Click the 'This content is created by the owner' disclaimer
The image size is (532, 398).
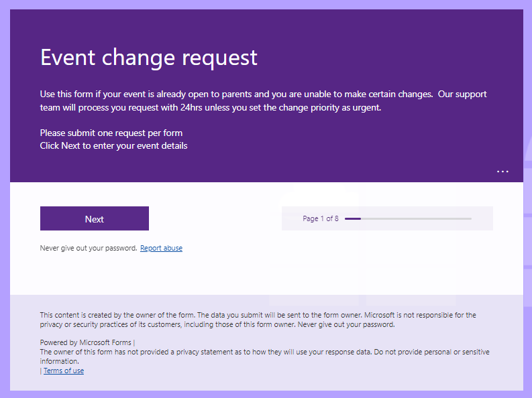(x=258, y=320)
